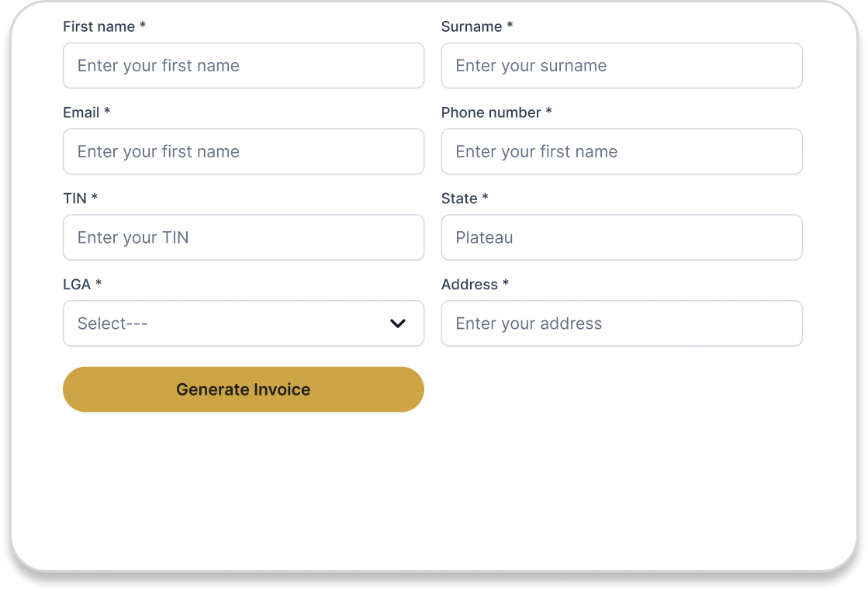Click the 'Surname' label text

(472, 27)
